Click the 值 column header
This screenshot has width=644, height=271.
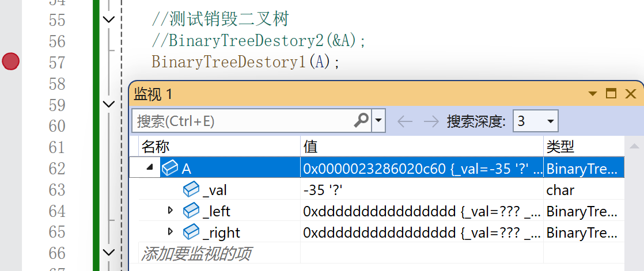pos(422,146)
